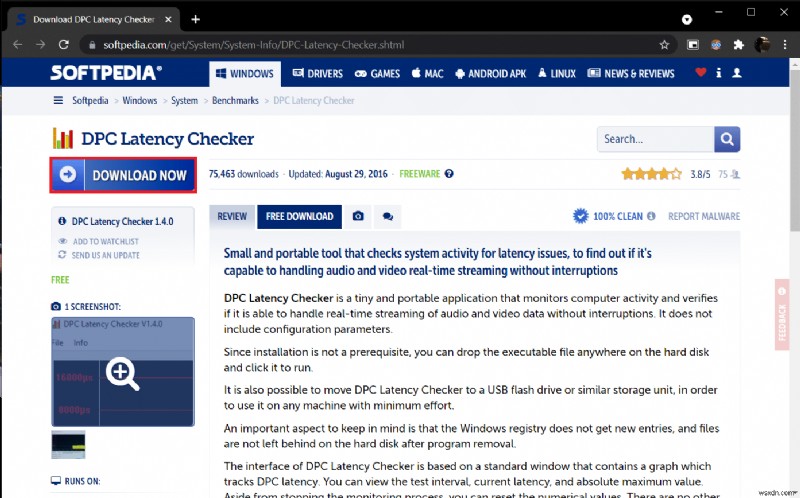
Task: Click Send Us An Update
Action: [105, 255]
